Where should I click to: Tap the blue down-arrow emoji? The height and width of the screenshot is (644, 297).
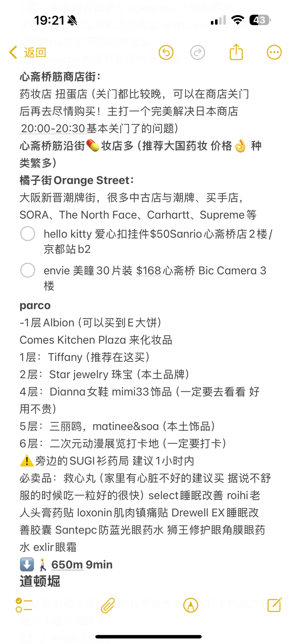point(27,565)
